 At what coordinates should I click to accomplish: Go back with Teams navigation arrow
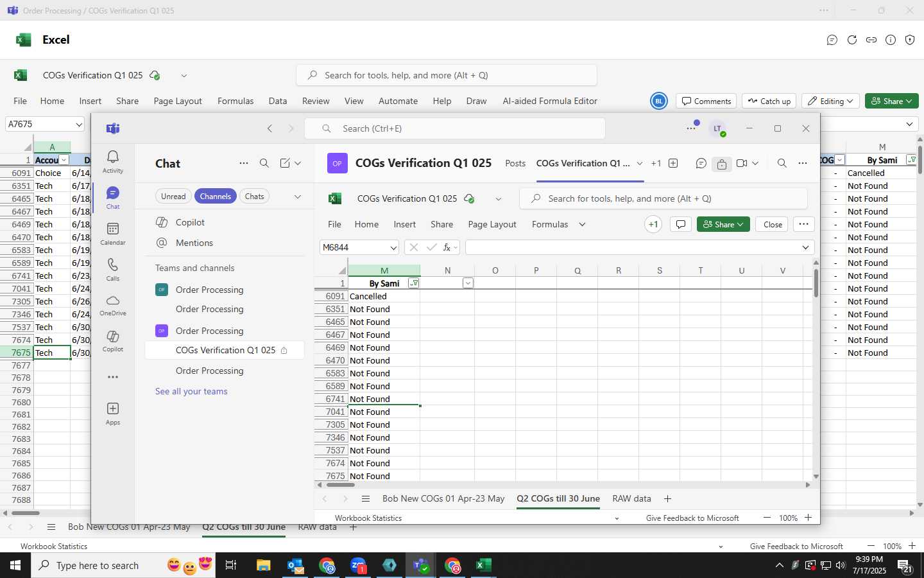270,128
